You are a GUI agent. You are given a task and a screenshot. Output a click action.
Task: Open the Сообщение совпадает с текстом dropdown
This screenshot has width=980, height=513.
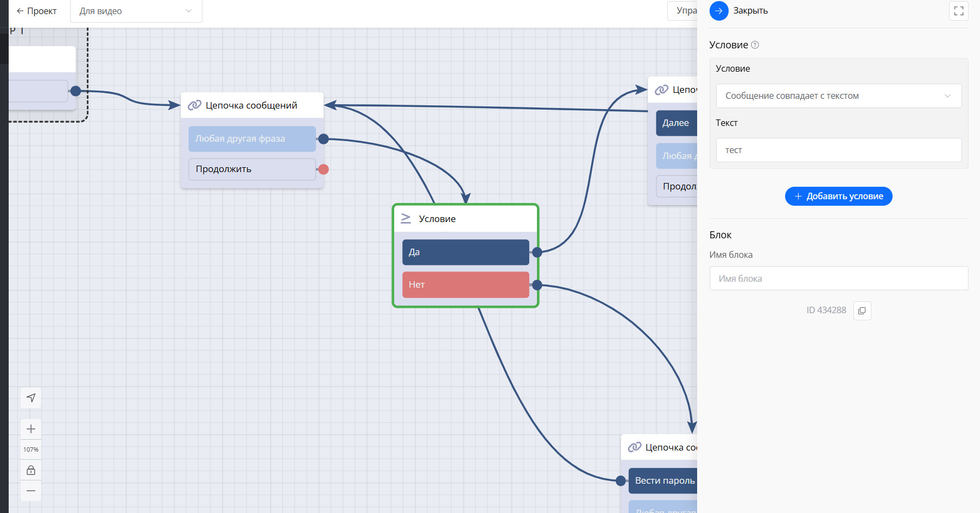point(838,96)
